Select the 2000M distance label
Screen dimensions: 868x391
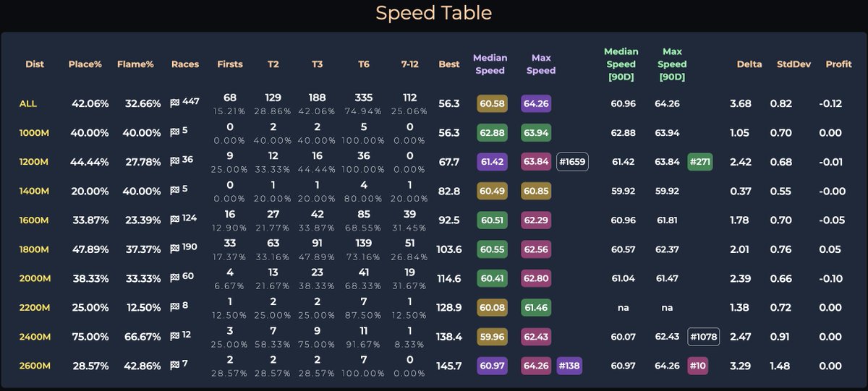click(33, 278)
